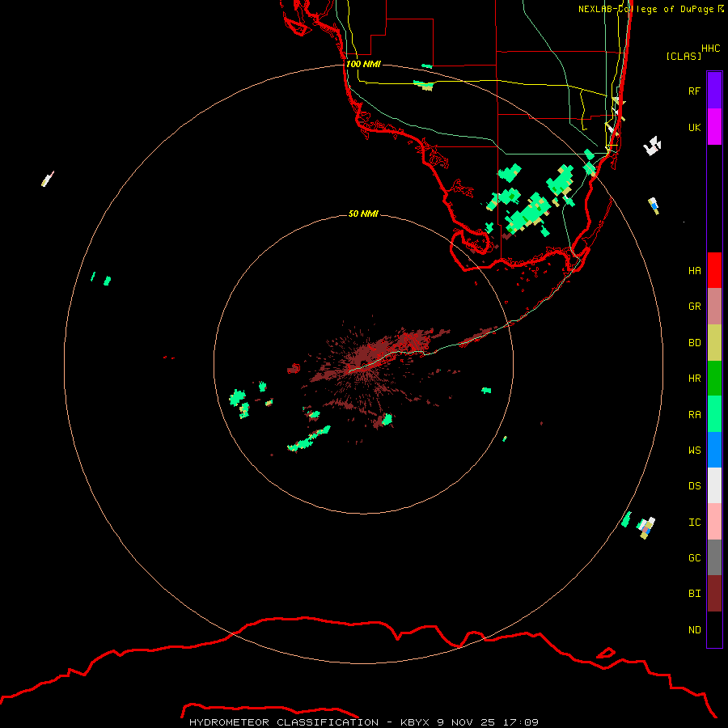Image resolution: width=728 pixels, height=728 pixels.
Task: Click the BI brown legend swatch
Action: (x=714, y=594)
